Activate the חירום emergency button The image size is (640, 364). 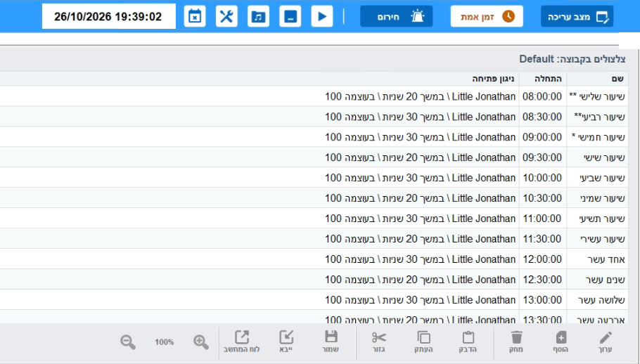coord(397,16)
